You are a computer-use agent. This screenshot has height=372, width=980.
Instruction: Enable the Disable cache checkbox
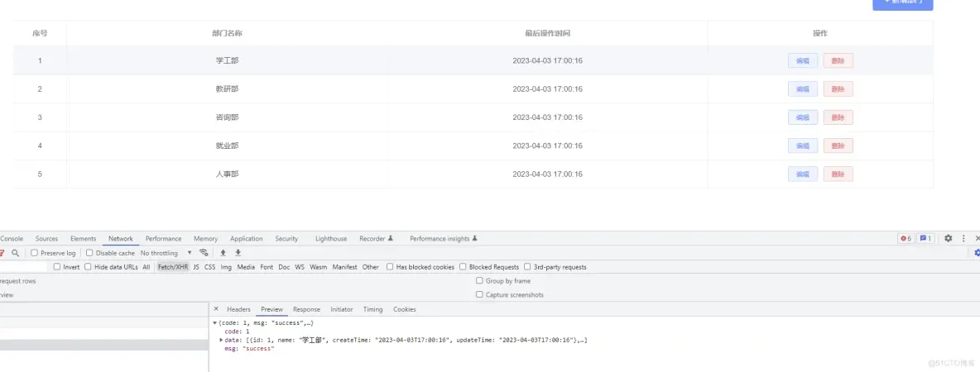point(89,253)
